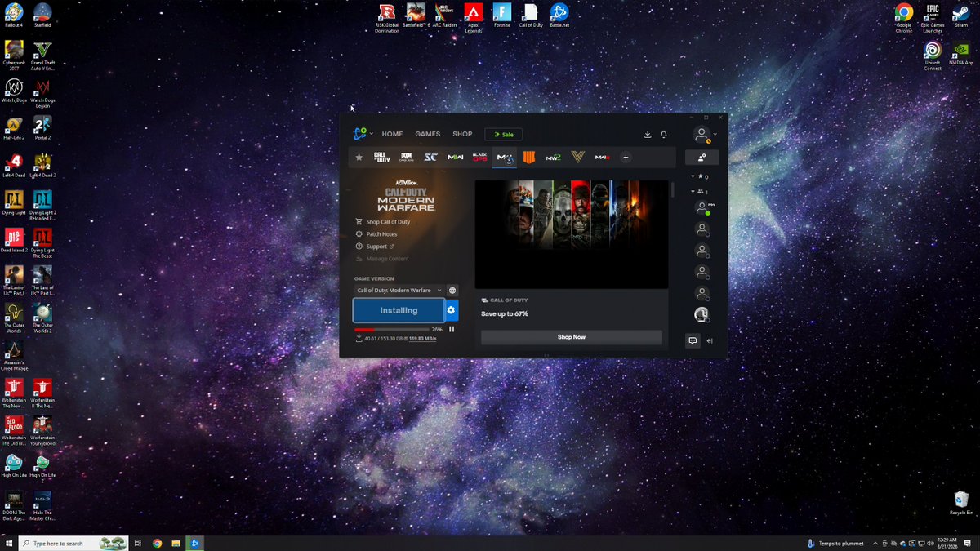The image size is (980, 551).
Task: Select the orange Black Ops 4 icon
Action: pos(528,157)
